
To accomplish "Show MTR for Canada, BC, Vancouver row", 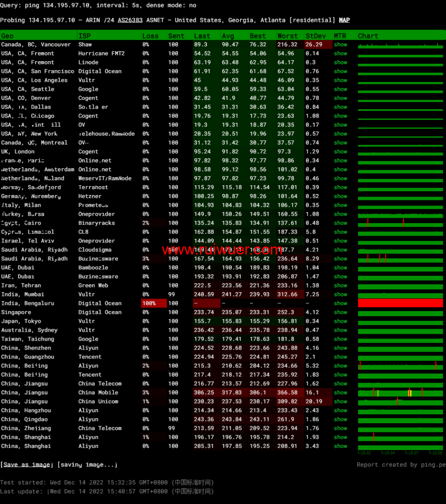I will point(340,45).
